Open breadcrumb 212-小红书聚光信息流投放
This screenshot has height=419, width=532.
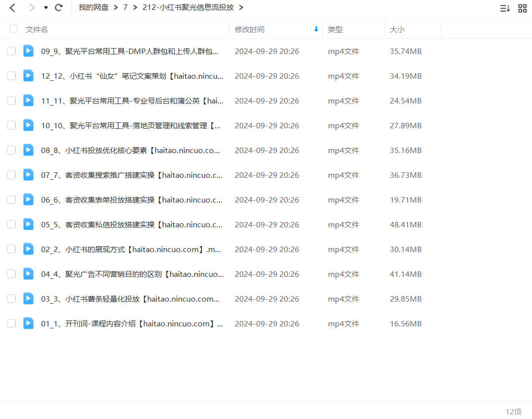tap(188, 7)
